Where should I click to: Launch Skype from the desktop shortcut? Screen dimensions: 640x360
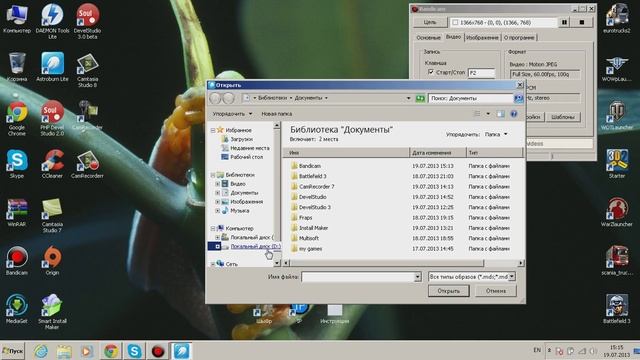[x=17, y=164]
